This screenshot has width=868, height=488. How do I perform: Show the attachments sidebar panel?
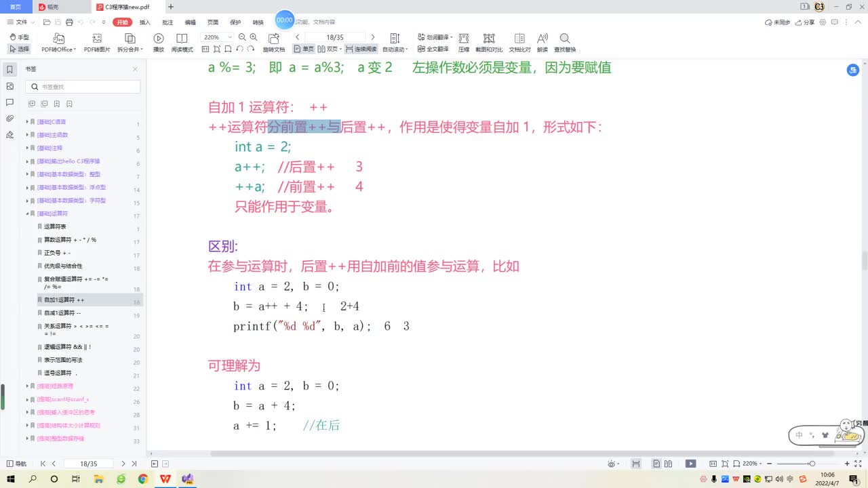pyautogui.click(x=9, y=119)
